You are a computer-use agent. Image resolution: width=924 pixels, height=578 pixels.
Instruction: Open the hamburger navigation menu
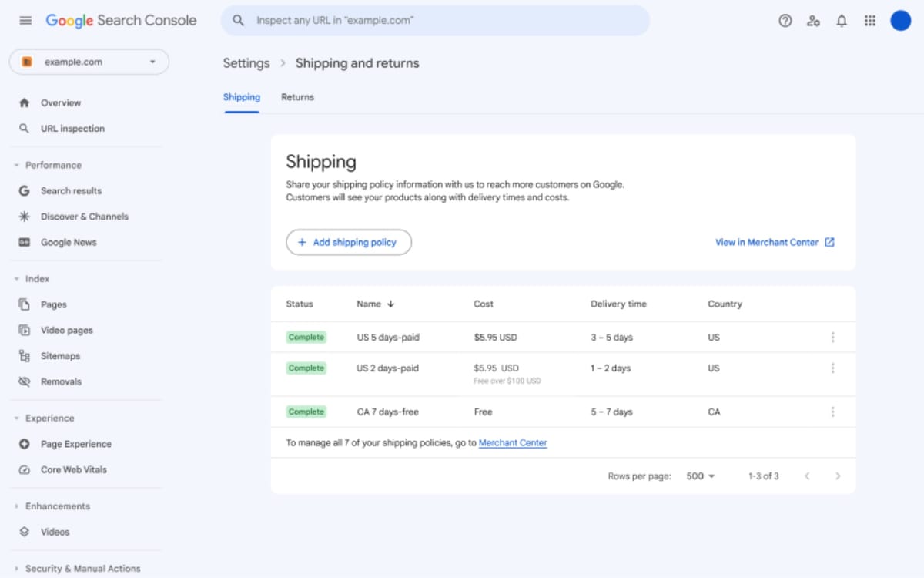click(25, 21)
